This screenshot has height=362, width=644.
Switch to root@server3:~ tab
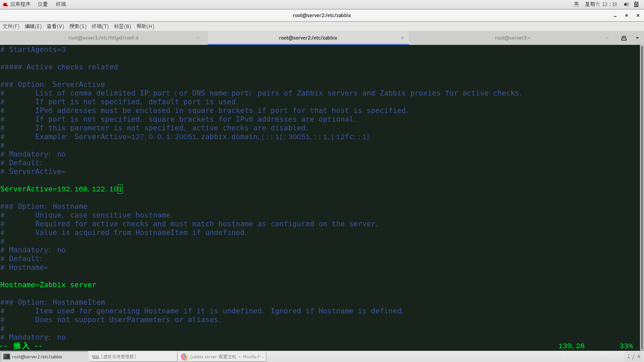click(513, 38)
